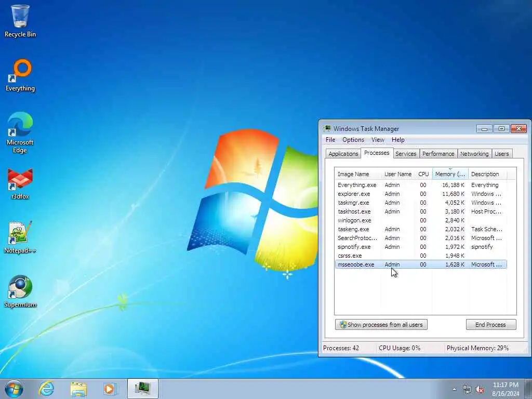Open the View menu

378,140
